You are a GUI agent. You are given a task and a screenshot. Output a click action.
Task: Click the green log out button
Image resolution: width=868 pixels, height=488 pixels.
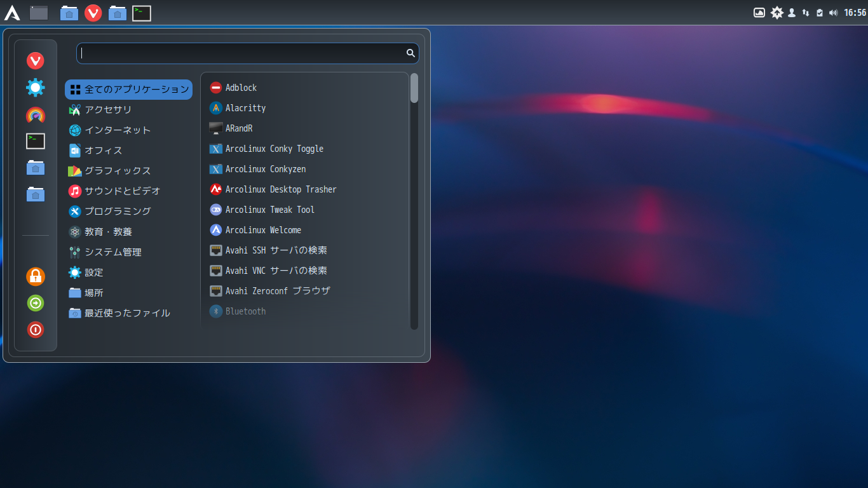(36, 303)
